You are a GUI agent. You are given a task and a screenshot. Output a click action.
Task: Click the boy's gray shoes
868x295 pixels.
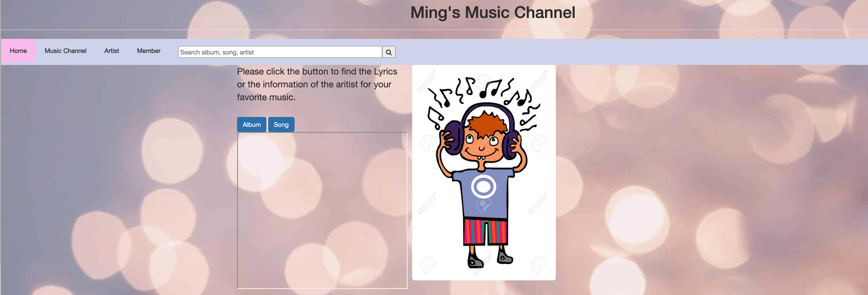(490, 260)
